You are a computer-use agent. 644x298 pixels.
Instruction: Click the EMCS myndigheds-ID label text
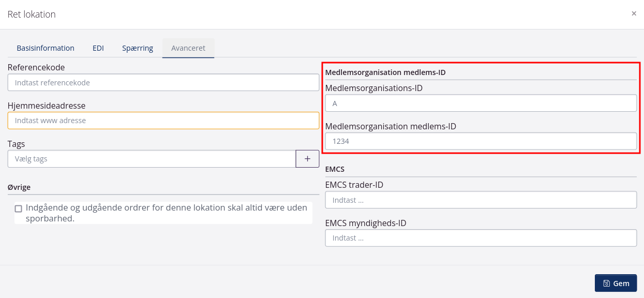365,223
